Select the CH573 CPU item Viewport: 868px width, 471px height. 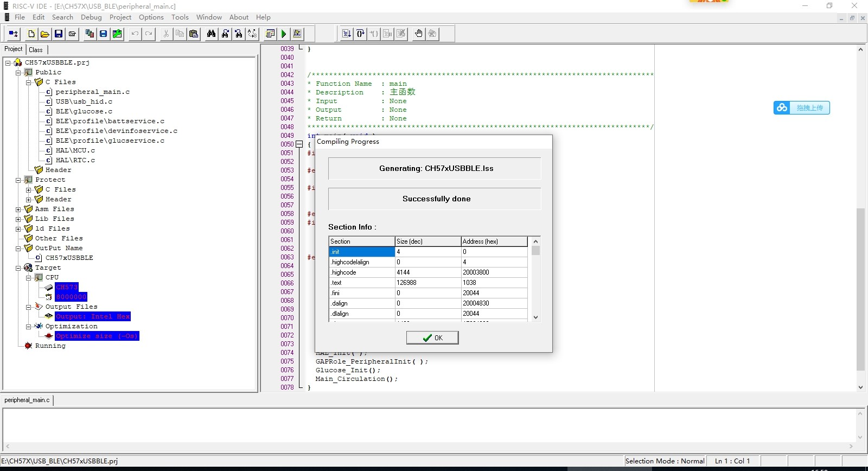(x=67, y=287)
